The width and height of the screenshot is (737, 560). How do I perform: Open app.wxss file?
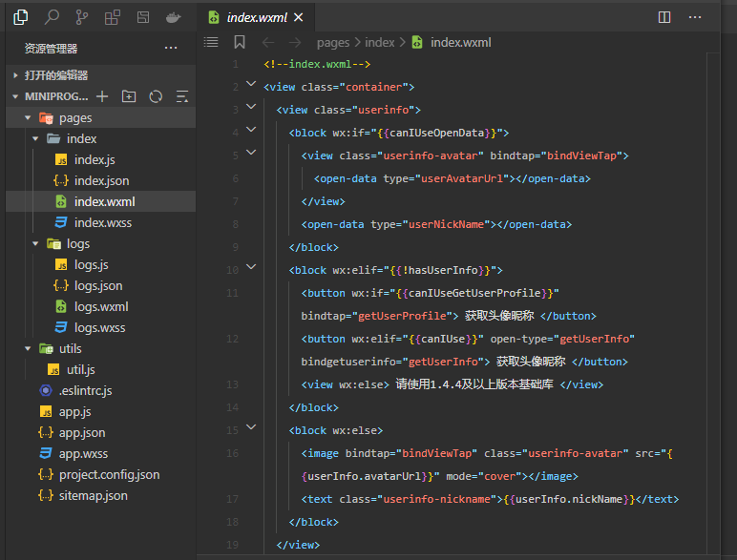[100, 454]
